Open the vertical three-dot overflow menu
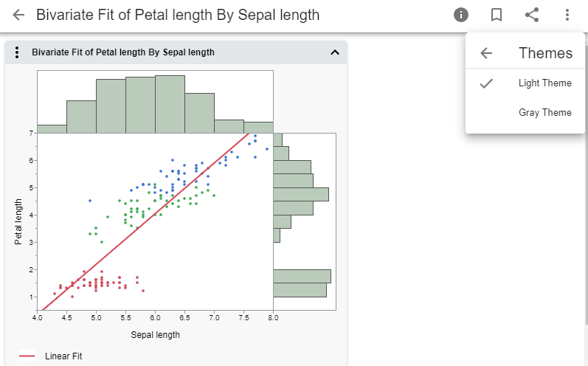Screen dimensions: 588x366 (x=567, y=15)
